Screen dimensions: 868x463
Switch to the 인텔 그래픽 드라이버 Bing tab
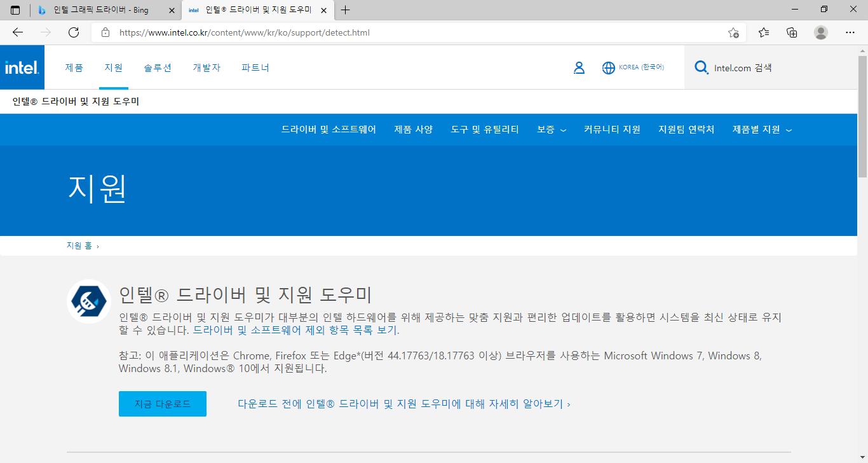(105, 10)
